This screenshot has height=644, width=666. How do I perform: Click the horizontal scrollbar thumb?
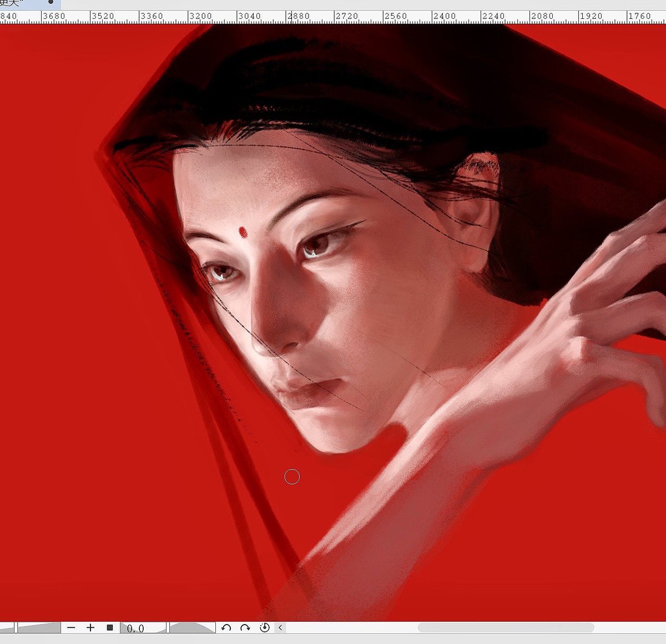pyautogui.click(x=506, y=627)
